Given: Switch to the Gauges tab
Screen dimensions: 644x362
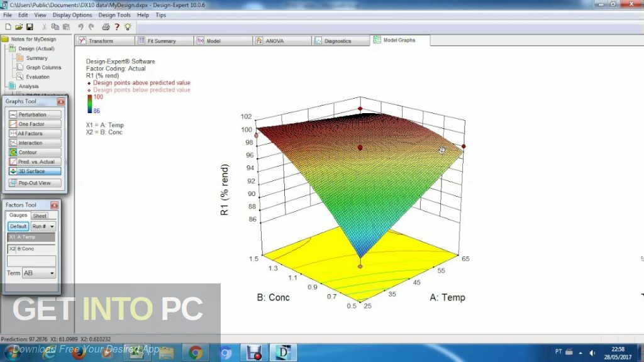Looking at the screenshot, I should 18,215.
